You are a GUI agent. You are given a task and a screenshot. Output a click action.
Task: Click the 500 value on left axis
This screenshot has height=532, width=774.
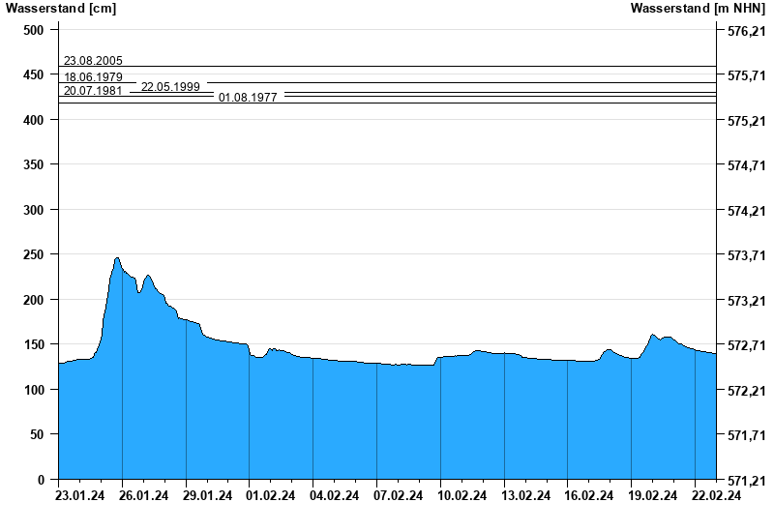(34, 30)
